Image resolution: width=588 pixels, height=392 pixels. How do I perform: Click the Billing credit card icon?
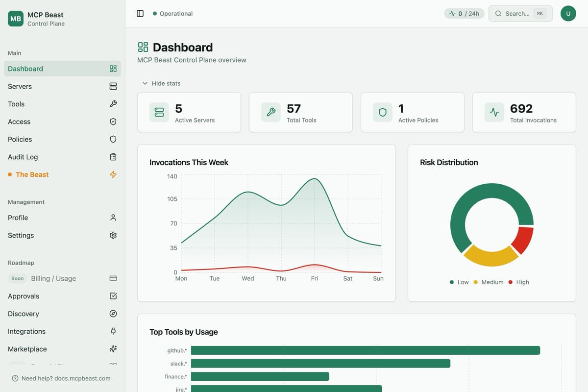click(x=113, y=278)
